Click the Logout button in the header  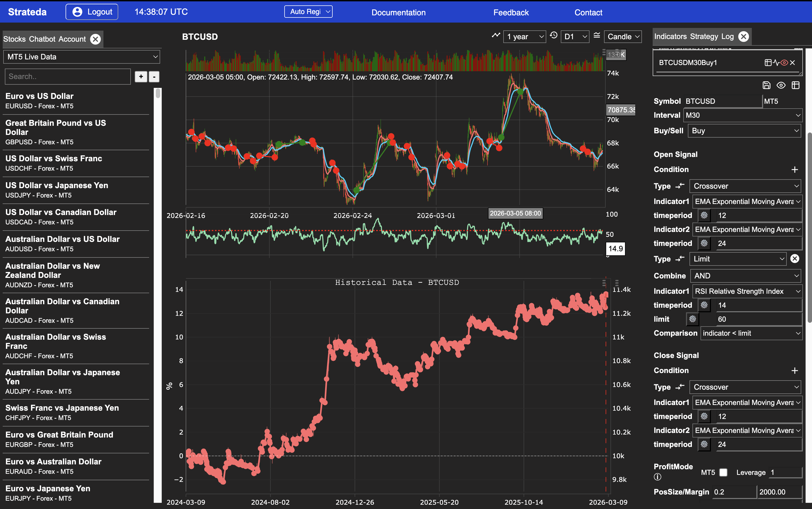(x=92, y=12)
